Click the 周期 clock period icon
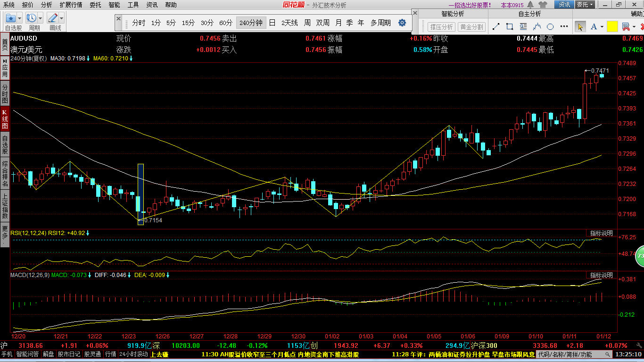Screen dimensions: 644x362 point(32,18)
